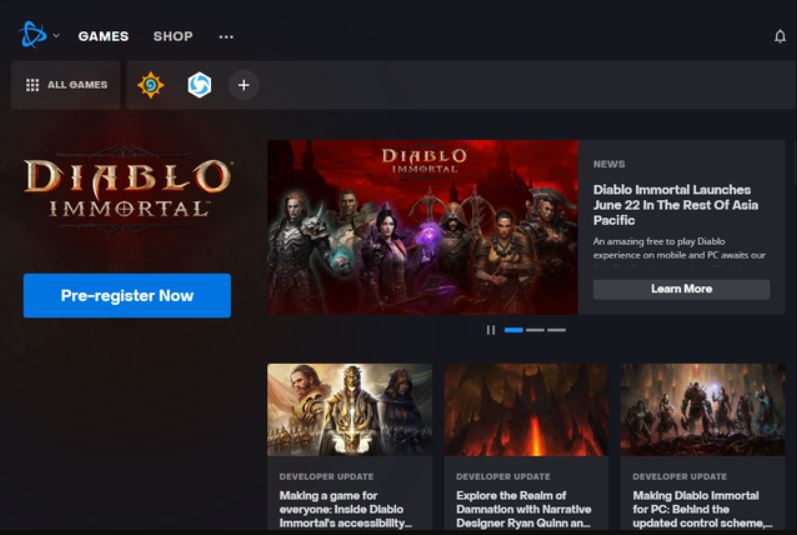Click 'An amazing free to play Diablo' description
This screenshot has width=797, height=535.
tap(679, 248)
